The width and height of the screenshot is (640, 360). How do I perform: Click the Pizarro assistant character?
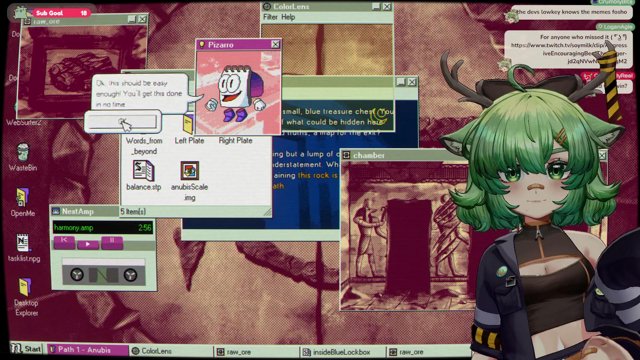pos(236,94)
